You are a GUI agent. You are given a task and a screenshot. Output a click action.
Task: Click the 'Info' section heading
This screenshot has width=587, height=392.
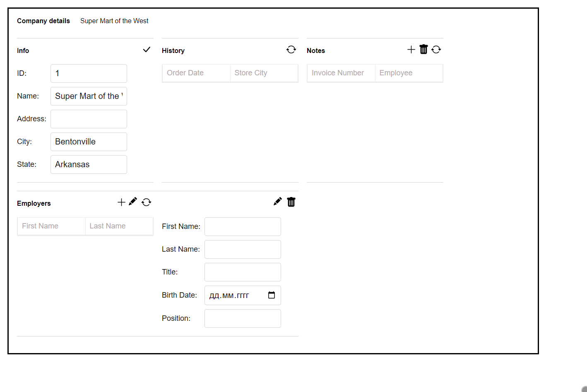23,51
